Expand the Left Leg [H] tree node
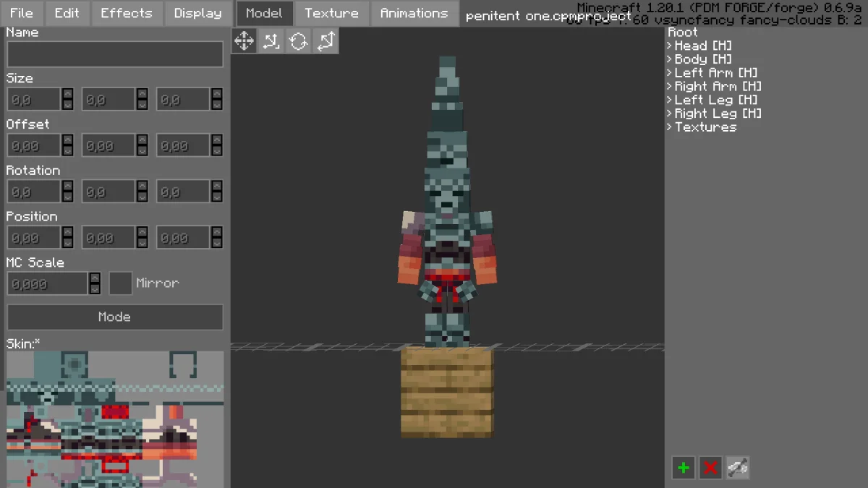Viewport: 868px width, 488px height. 669,100
